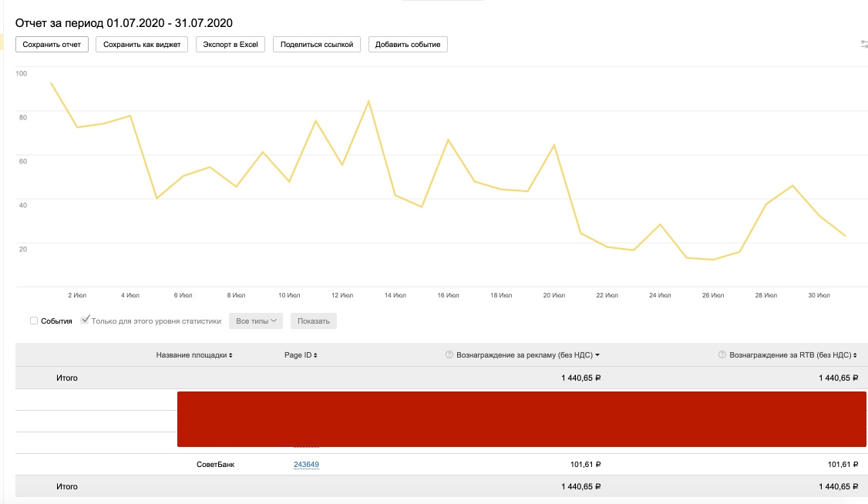
Task: Click the 30 Июл axis label
Action: [x=819, y=295]
